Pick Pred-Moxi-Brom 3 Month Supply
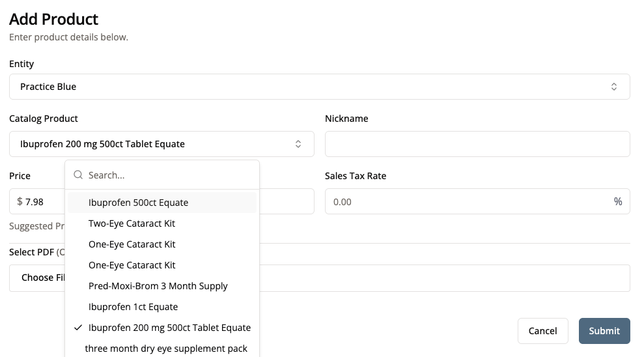Screen dimensions: 644x357 [158, 286]
